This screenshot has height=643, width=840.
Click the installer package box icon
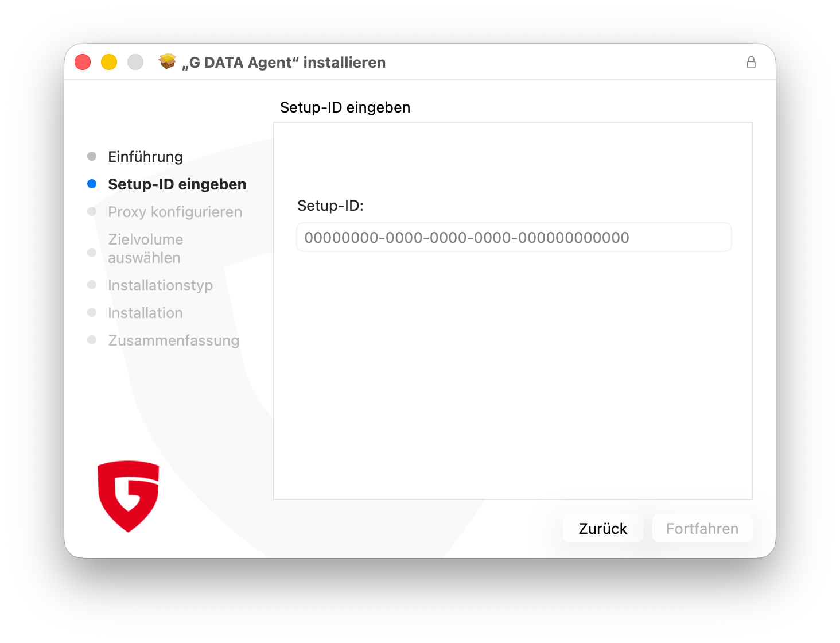click(168, 61)
